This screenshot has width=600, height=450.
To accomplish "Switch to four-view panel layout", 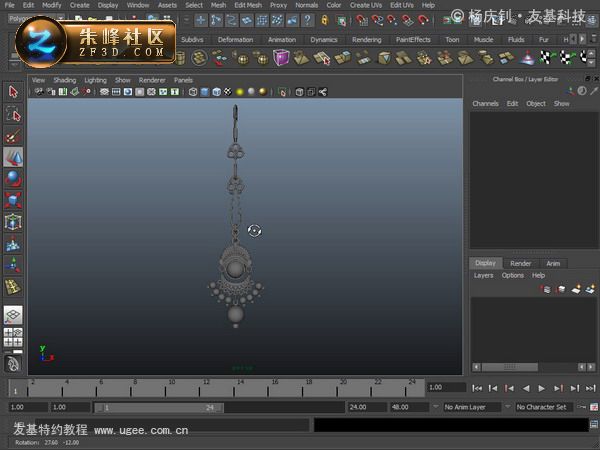I will tap(13, 337).
